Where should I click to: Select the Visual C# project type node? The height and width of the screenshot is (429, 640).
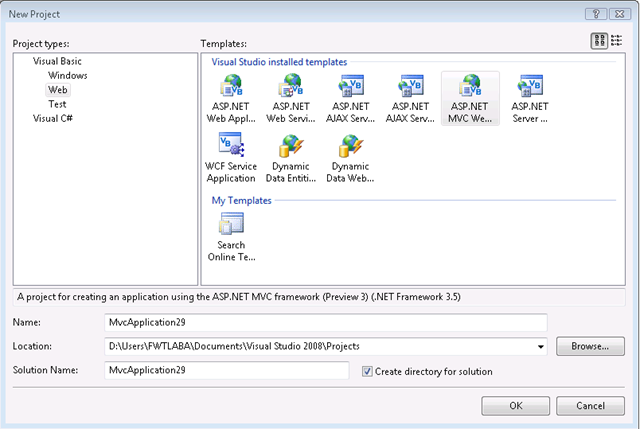click(53, 118)
